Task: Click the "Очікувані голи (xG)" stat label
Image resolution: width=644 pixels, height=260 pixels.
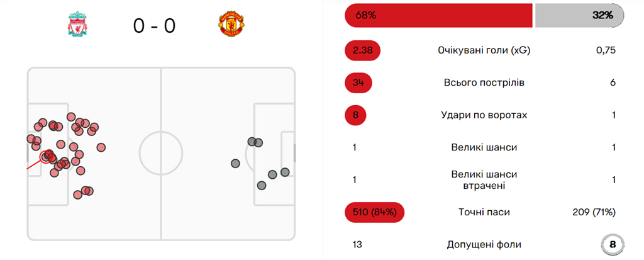Action: (x=484, y=50)
